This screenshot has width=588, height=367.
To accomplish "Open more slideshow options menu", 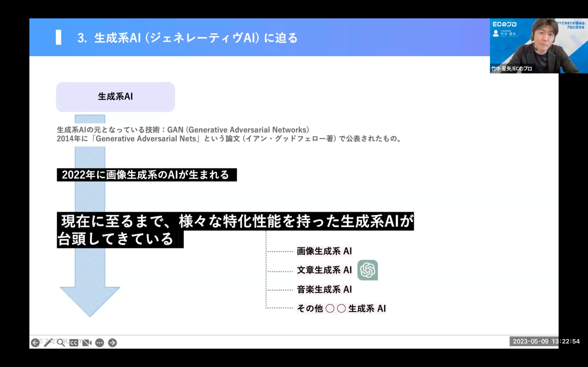I will click(100, 343).
